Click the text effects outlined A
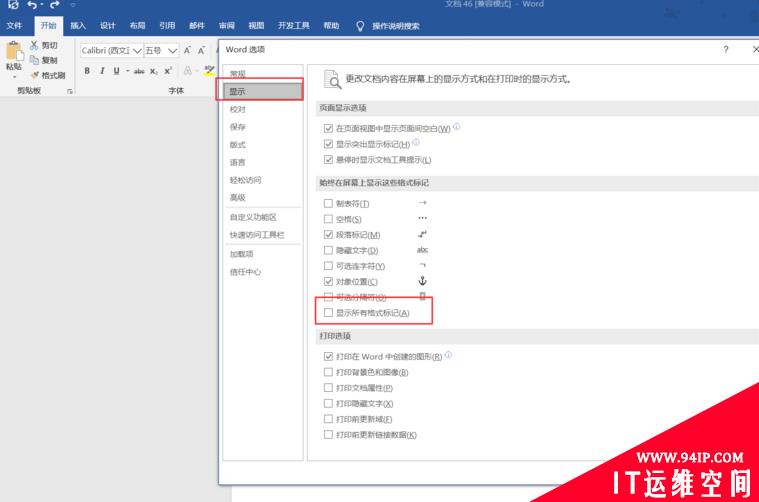759x502 pixels. (187, 71)
